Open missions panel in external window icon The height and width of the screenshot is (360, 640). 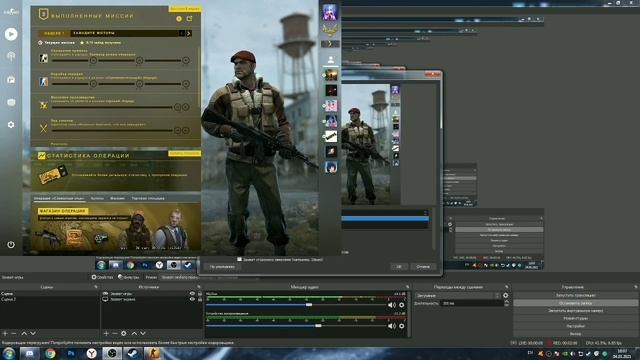pos(189,19)
